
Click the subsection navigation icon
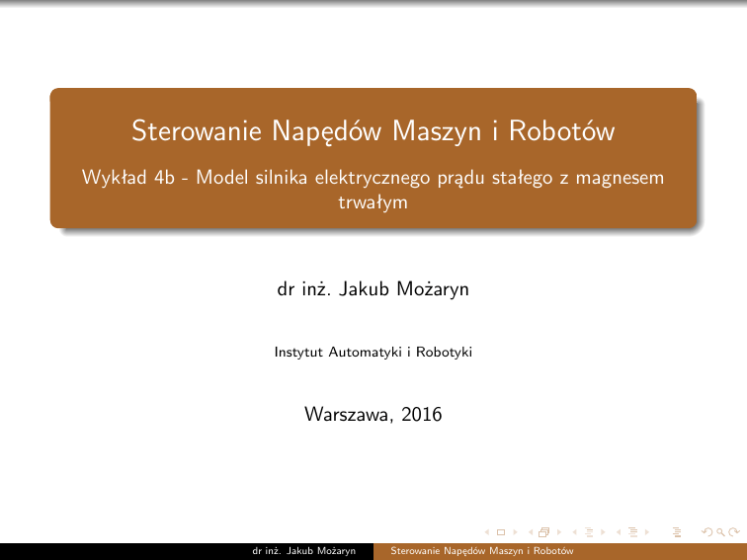(x=589, y=533)
